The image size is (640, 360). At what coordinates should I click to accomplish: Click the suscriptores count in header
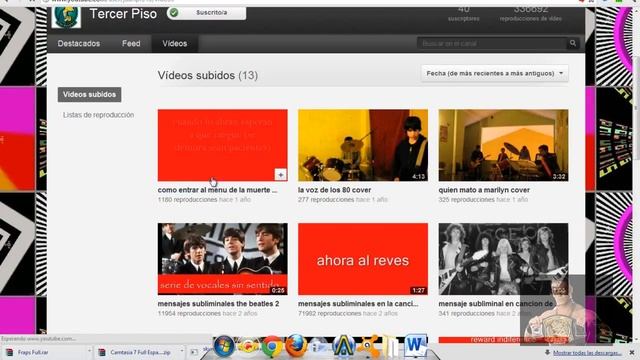(x=463, y=13)
